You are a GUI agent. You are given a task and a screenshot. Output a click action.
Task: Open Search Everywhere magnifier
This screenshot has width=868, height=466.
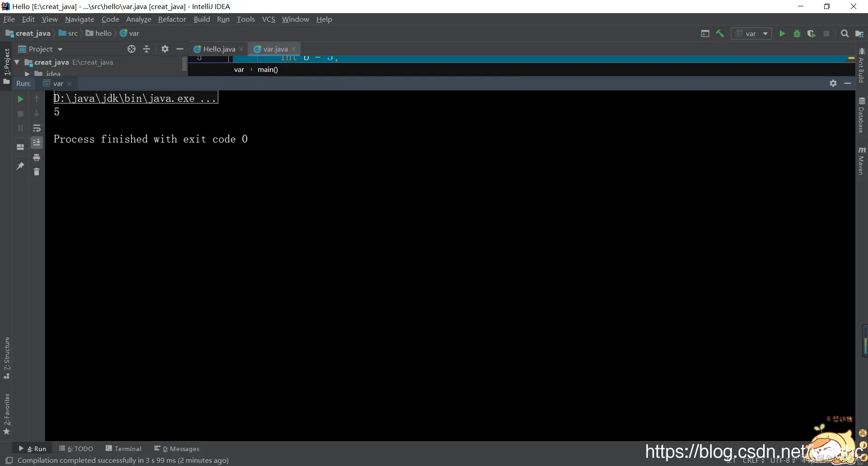coord(844,34)
